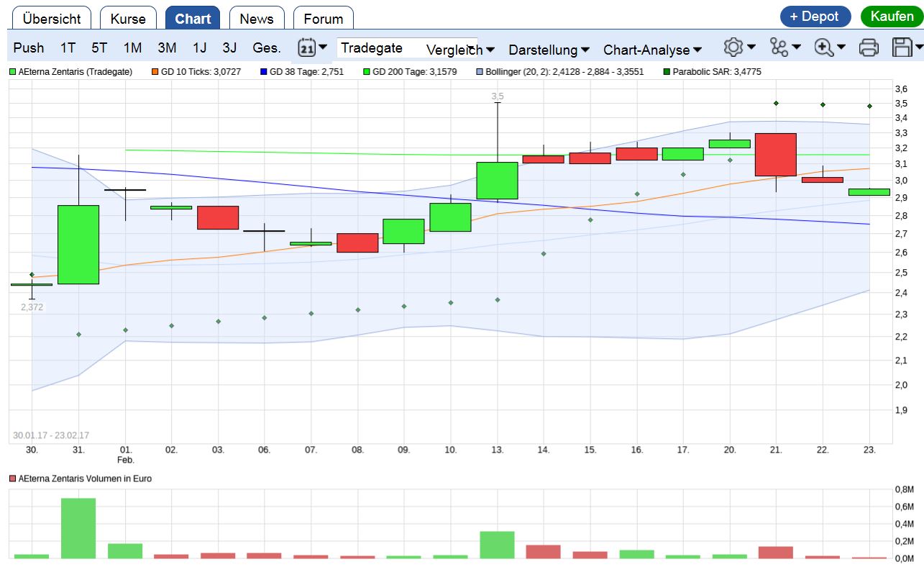Open the chart settings gear menu
This screenshot has width=924, height=567.
(x=739, y=47)
